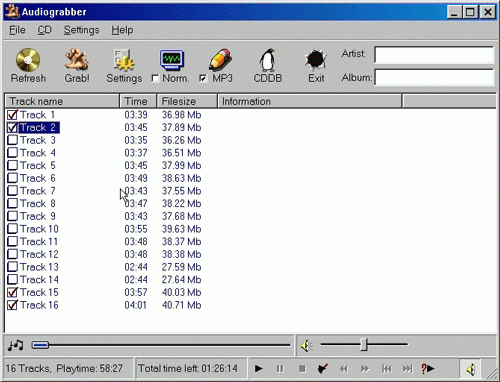
Task: Sort by Time column header
Action: (138, 101)
